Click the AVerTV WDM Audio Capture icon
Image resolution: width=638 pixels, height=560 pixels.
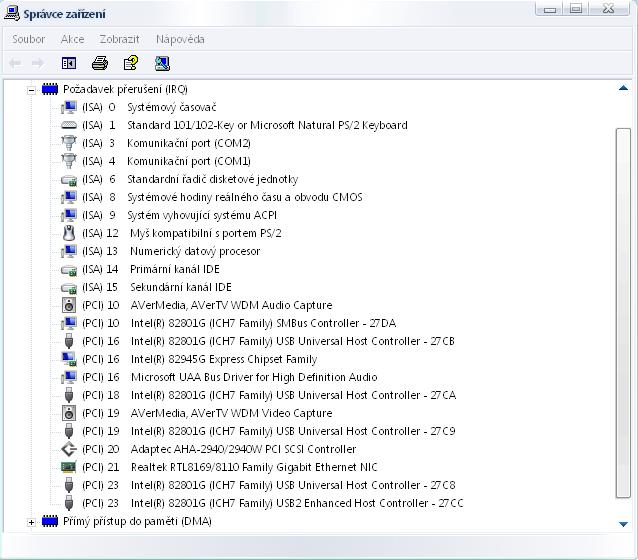(x=69, y=305)
